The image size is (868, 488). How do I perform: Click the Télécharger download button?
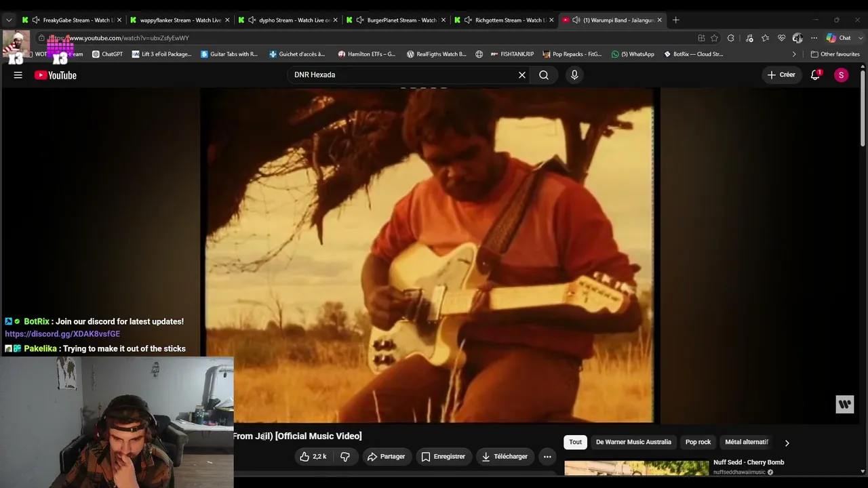[505, 457]
